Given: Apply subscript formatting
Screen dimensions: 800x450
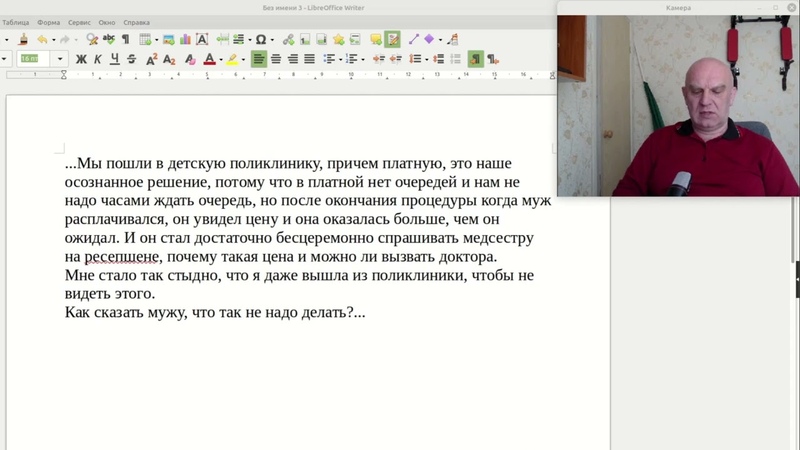Looking at the screenshot, I should point(169,59).
